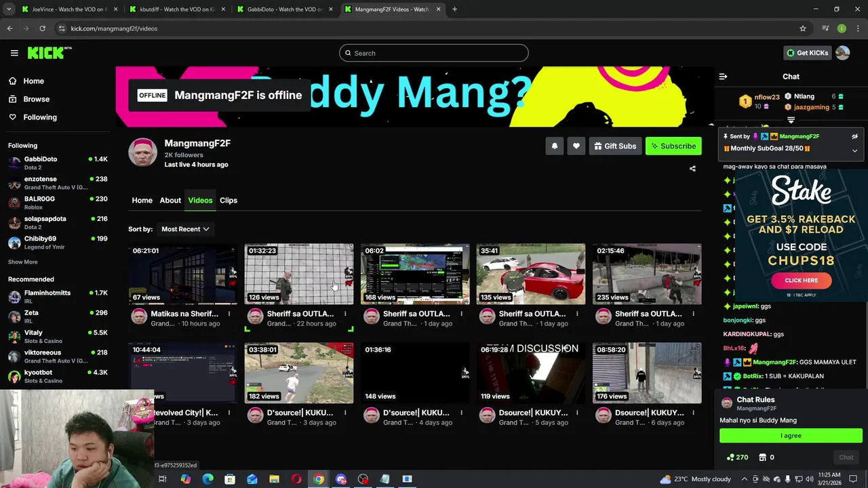Click the browser address bar URL
The width and height of the screenshot is (868, 488).
click(114, 28)
